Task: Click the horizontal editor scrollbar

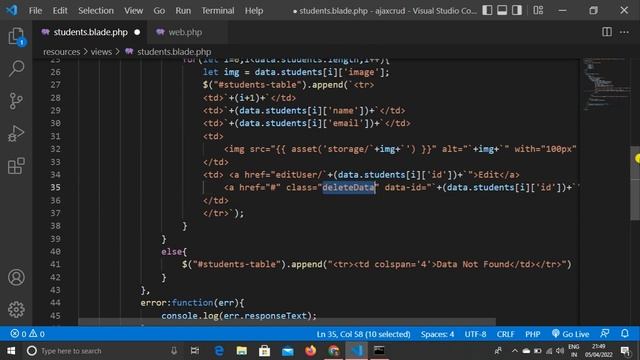Action: [x=287, y=322]
